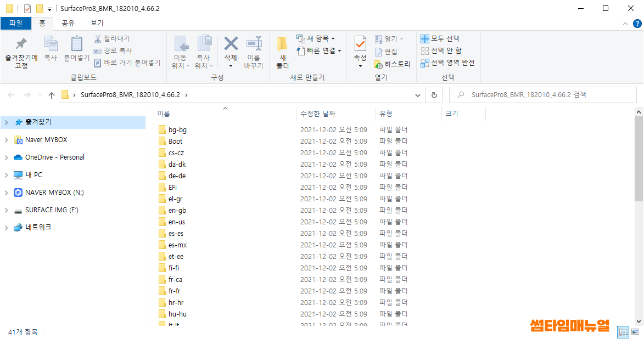Click the properties checkmark in title bar
This screenshot has width=644, height=339.
tap(27, 9)
